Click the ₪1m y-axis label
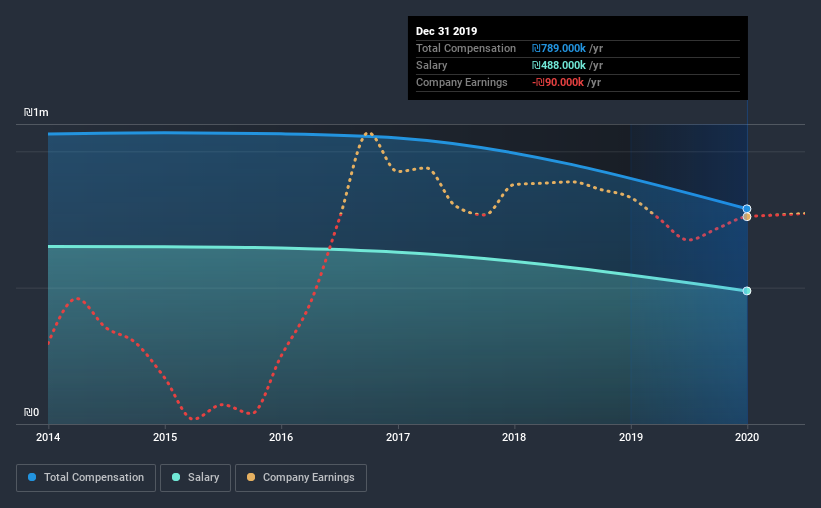The height and width of the screenshot is (508, 821). tap(36, 113)
